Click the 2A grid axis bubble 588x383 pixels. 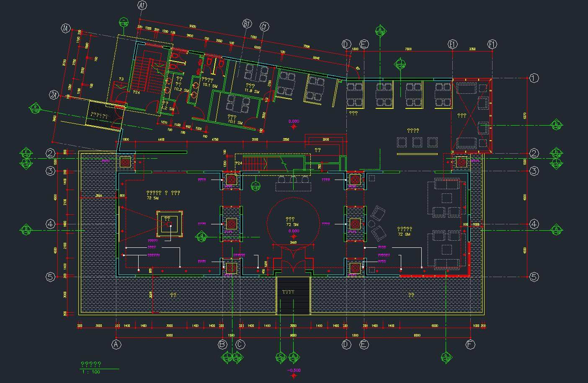point(54,95)
